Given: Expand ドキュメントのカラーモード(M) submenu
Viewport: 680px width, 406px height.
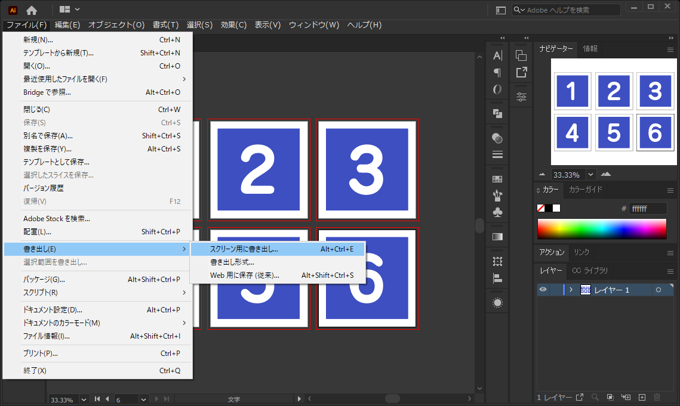Looking at the screenshot, I should 184,323.
